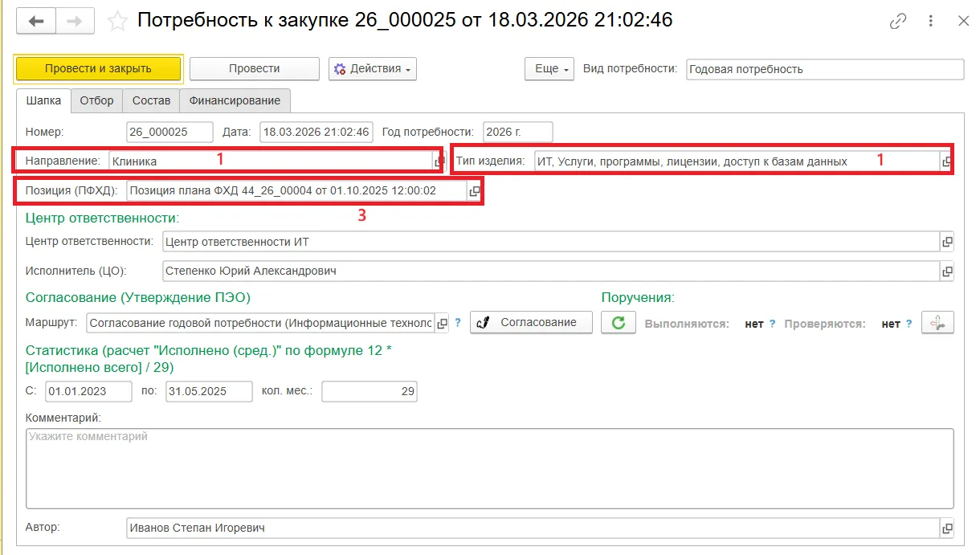Show help question mark beside Выполняются value
The width and height of the screenshot is (980, 555).
[772, 324]
